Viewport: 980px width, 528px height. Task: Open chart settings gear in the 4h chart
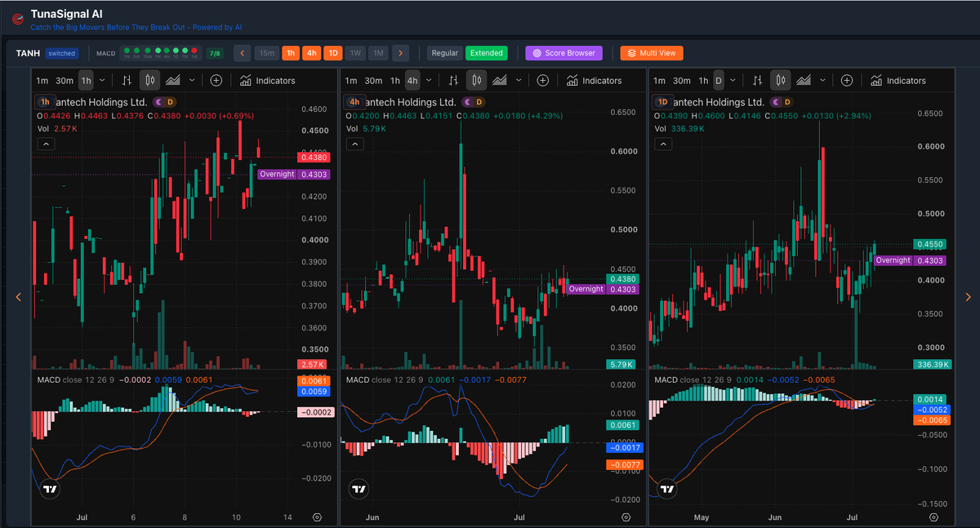click(626, 517)
